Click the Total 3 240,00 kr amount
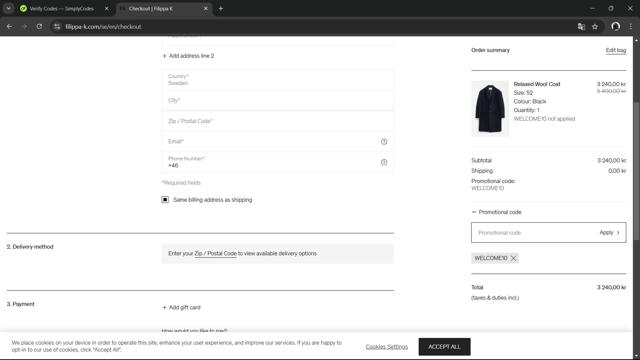This screenshot has height=360, width=640. [x=611, y=287]
